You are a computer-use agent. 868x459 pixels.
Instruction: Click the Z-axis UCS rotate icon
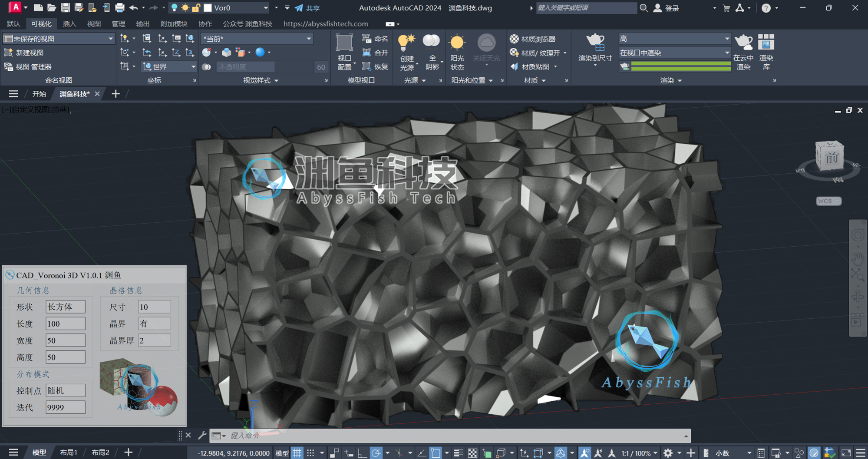pyautogui.click(x=176, y=53)
